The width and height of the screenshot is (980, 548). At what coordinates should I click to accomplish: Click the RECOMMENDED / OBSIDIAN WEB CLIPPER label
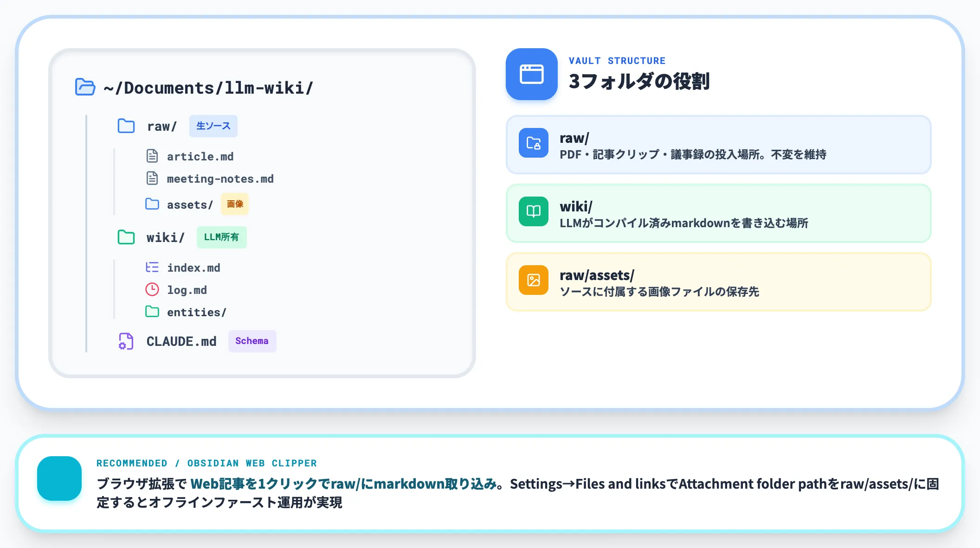[206, 463]
